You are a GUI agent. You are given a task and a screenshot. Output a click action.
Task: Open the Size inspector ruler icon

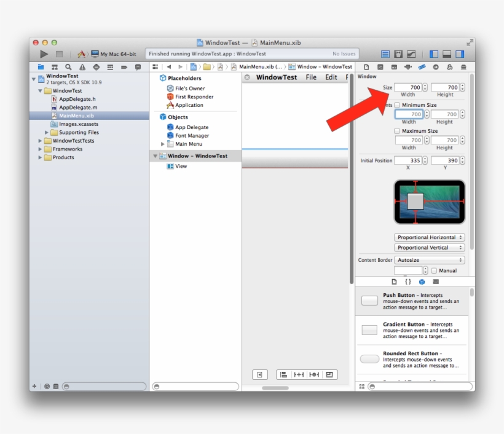(422, 67)
